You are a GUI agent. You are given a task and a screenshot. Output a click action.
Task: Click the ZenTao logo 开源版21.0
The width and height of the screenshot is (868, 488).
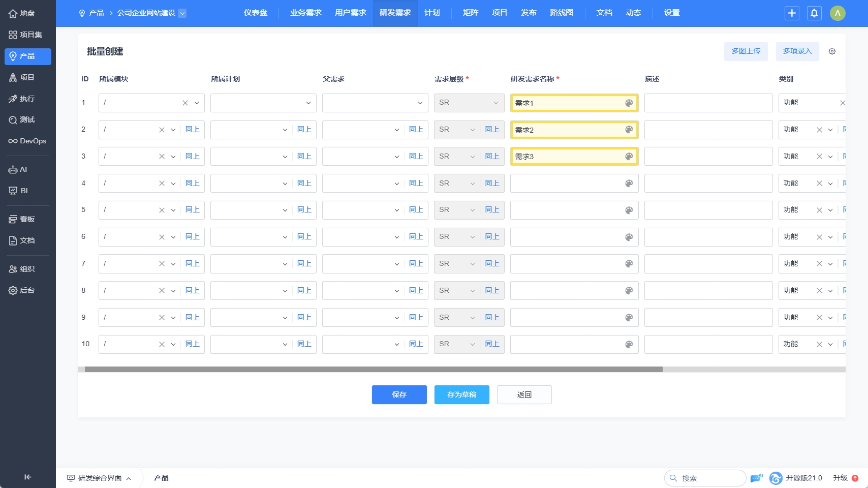[x=796, y=478]
